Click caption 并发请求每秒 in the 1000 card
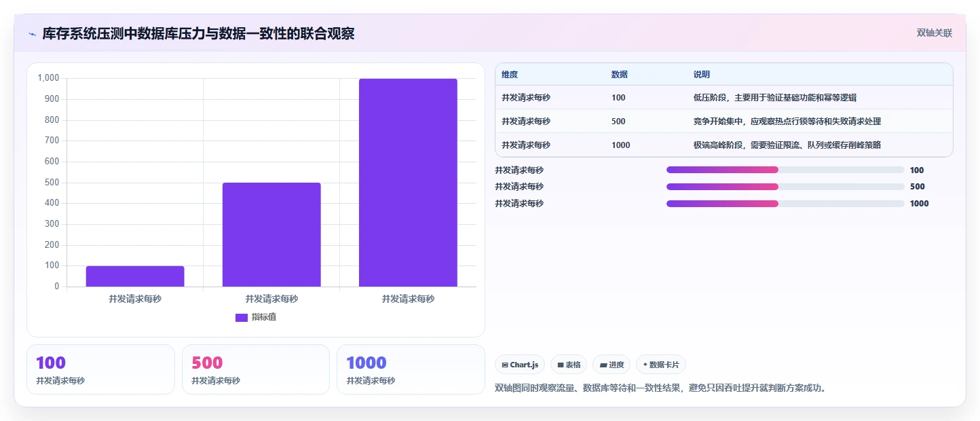The image size is (980, 421). (371, 381)
